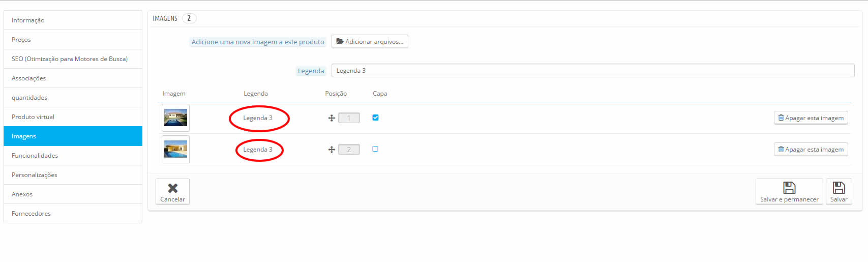Switch to the Associações tab
Viewport: 868px width, 262px height.
point(73,78)
